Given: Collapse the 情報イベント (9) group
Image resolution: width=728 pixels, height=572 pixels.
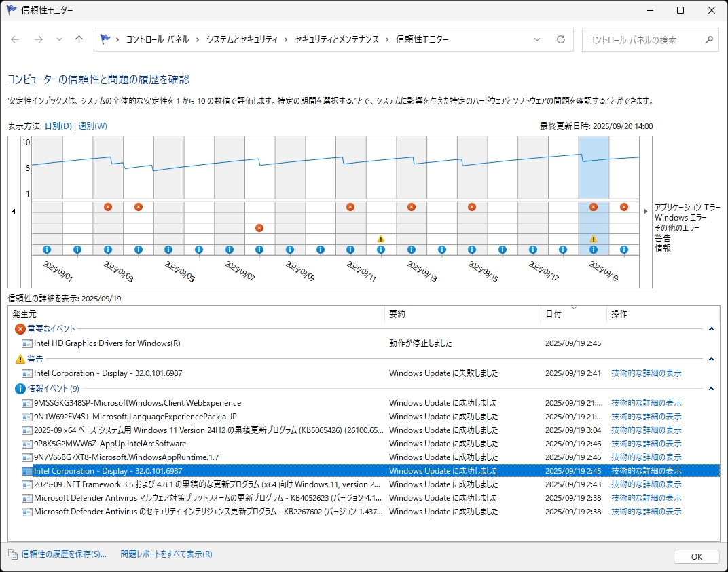Looking at the screenshot, I should click(711, 389).
